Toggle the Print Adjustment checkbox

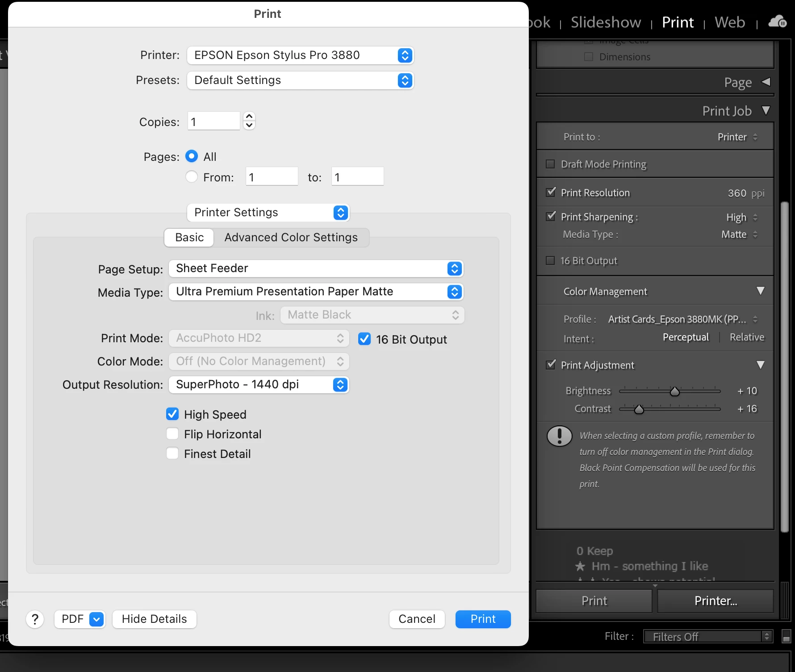tap(551, 364)
